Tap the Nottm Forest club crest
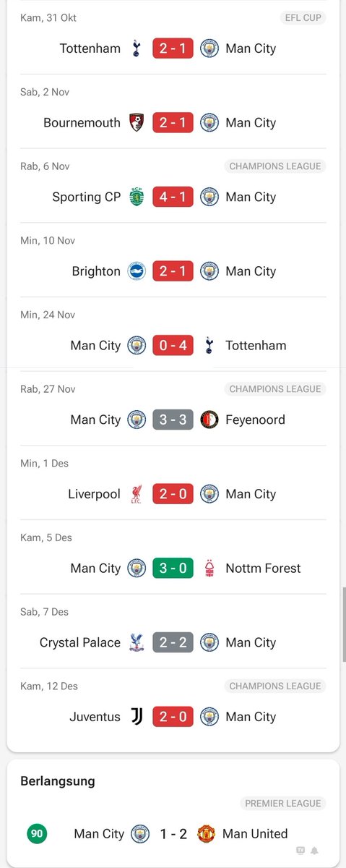 (x=209, y=569)
